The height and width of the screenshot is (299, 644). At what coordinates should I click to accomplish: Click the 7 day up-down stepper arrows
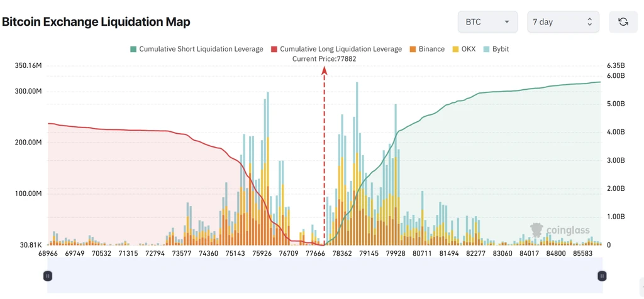pyautogui.click(x=590, y=22)
